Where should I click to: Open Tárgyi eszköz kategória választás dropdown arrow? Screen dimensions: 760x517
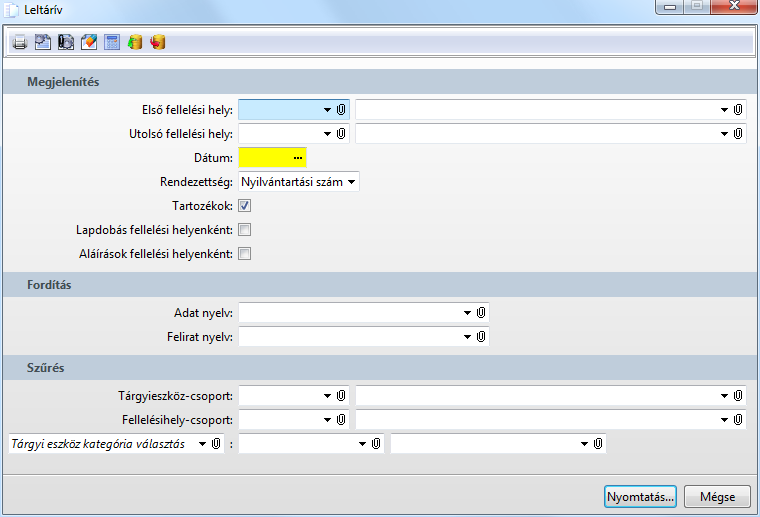tap(203, 444)
